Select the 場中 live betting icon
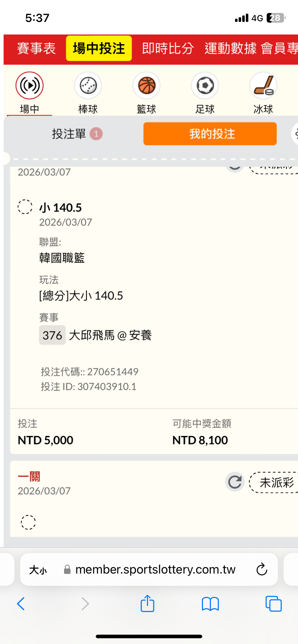The width and height of the screenshot is (298, 644). tap(30, 86)
